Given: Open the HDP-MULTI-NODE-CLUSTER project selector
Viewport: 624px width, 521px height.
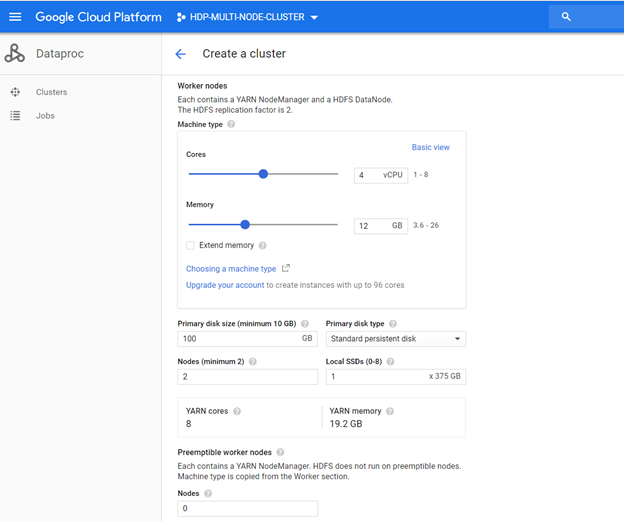Looking at the screenshot, I should pos(247,17).
